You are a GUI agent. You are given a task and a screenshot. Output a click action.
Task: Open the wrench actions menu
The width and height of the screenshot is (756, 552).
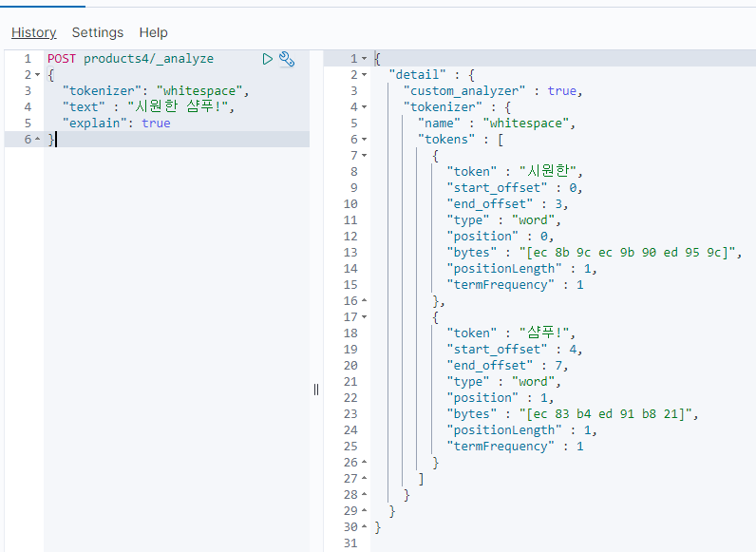pos(286,59)
